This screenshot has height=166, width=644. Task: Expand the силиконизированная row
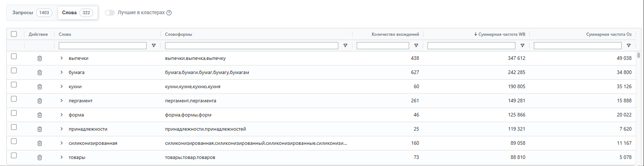point(61,143)
